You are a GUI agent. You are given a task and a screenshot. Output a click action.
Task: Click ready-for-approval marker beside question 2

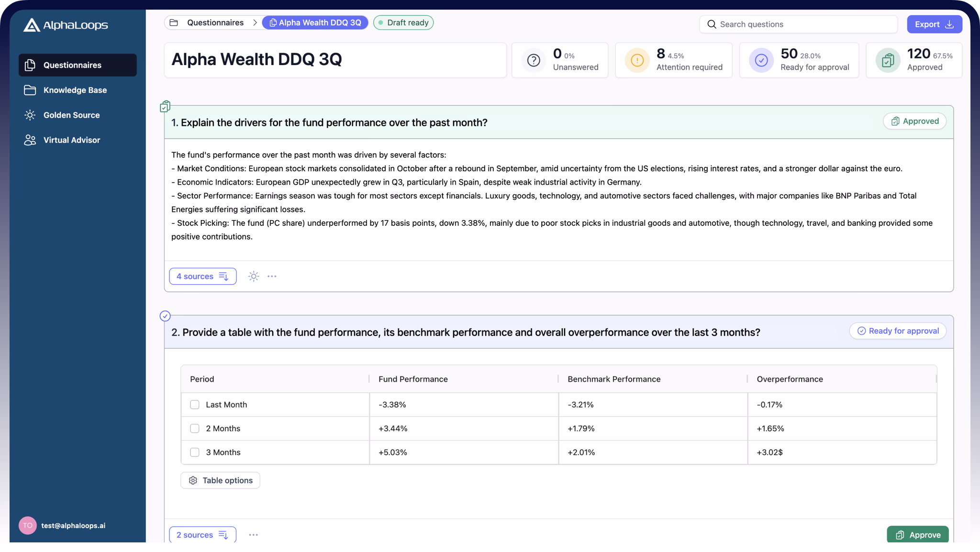165,316
